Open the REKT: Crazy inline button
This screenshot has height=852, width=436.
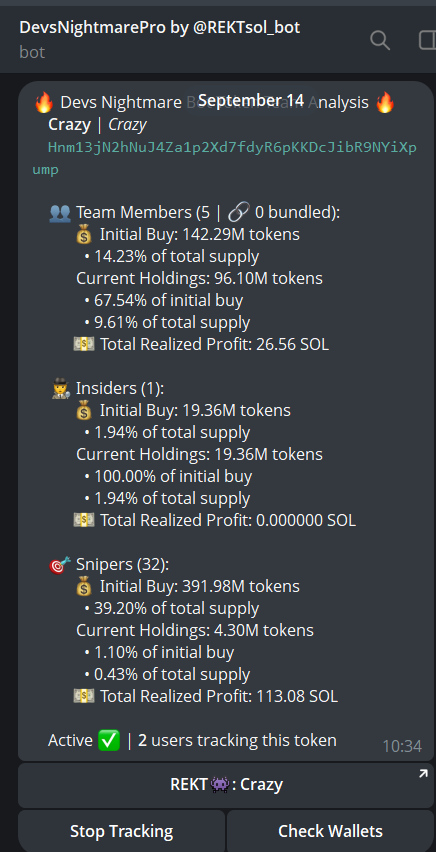point(226,785)
